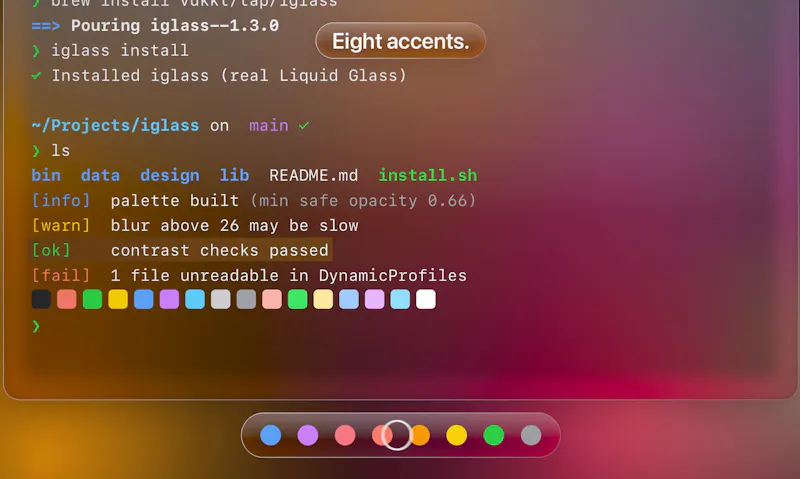The width and height of the screenshot is (800, 479).
Task: Click purple palette swatch between blue and cyan
Action: point(169,299)
